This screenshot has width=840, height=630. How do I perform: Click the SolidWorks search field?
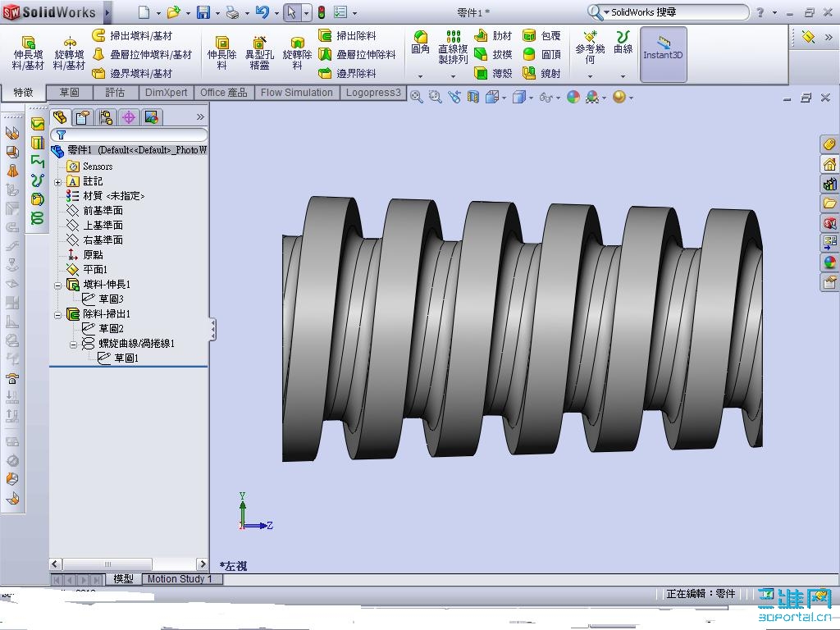tap(676, 11)
